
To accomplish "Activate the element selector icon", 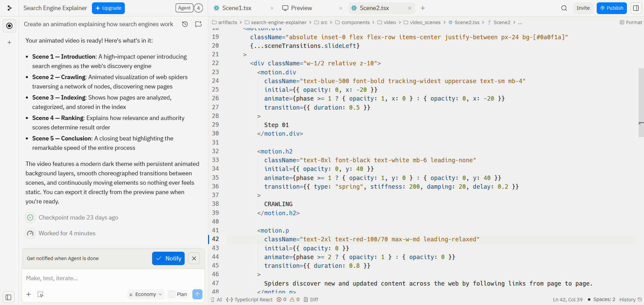I will pos(40,294).
